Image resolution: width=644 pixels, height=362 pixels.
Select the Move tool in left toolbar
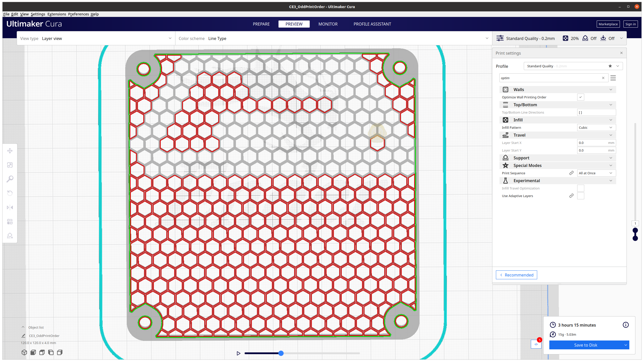(x=10, y=151)
